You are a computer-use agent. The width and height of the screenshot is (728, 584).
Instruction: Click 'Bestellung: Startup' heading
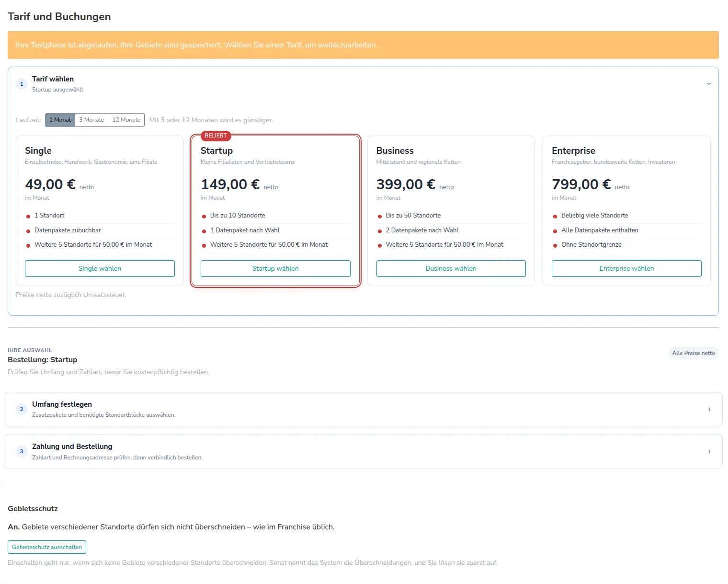42,360
